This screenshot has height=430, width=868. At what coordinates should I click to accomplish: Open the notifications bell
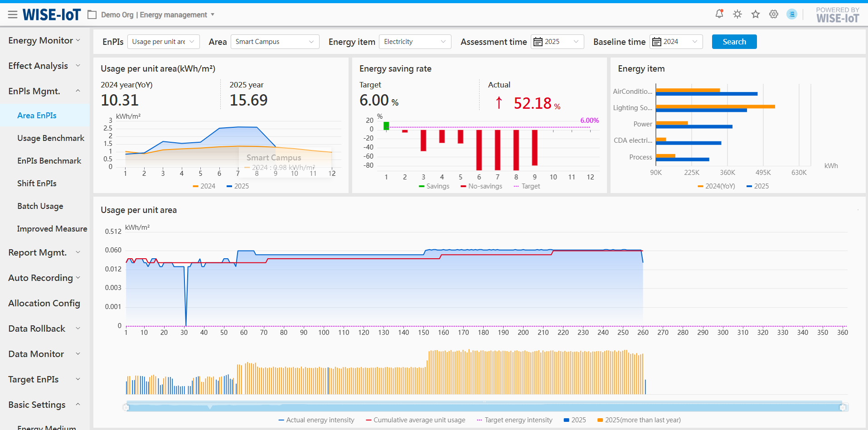[x=719, y=14]
